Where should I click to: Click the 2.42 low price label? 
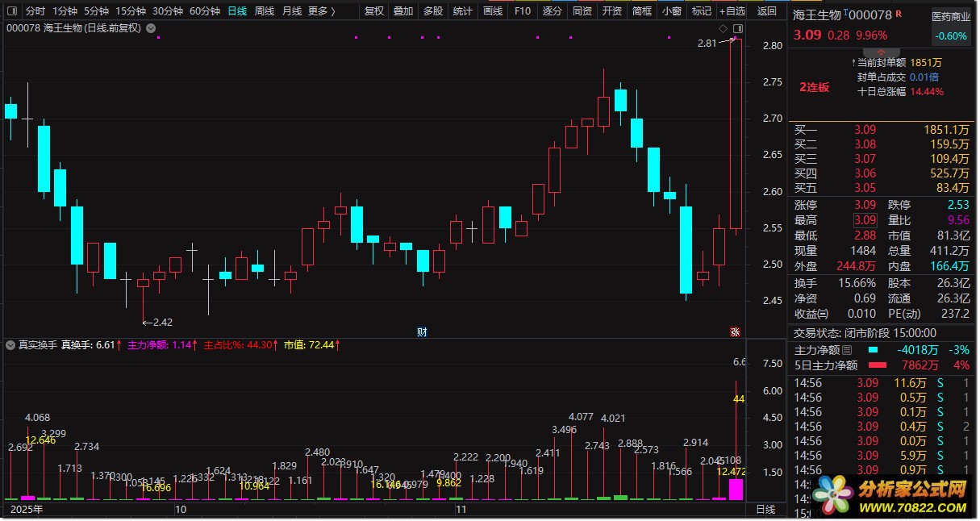click(162, 322)
